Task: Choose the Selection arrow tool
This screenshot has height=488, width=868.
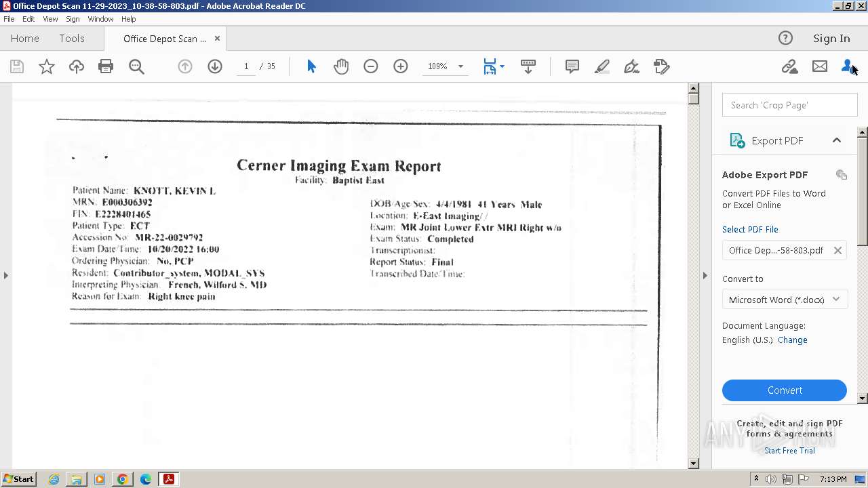Action: point(311,66)
